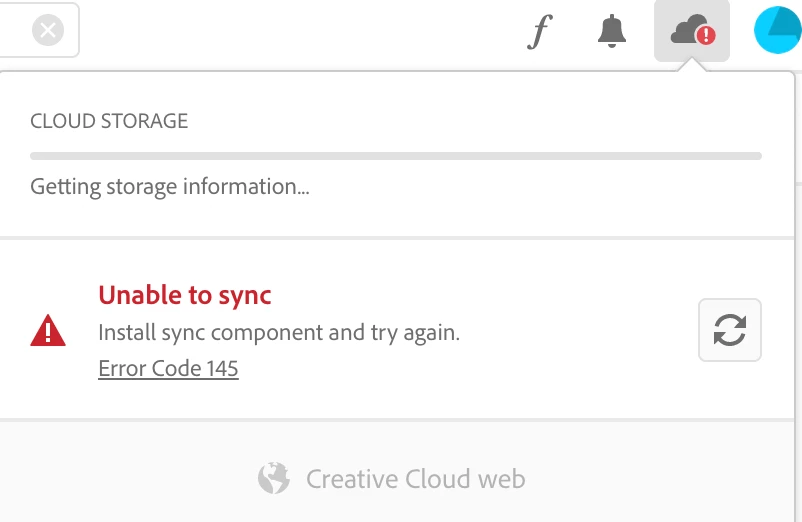
Task: Open the notifications bell
Action: click(612, 32)
